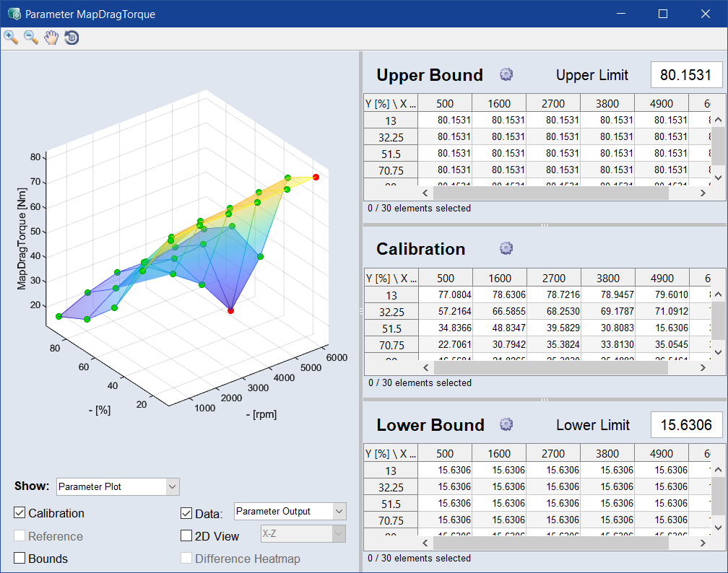Click the rotate 3D tool icon
Image resolution: width=728 pixels, height=573 pixels.
coord(71,38)
